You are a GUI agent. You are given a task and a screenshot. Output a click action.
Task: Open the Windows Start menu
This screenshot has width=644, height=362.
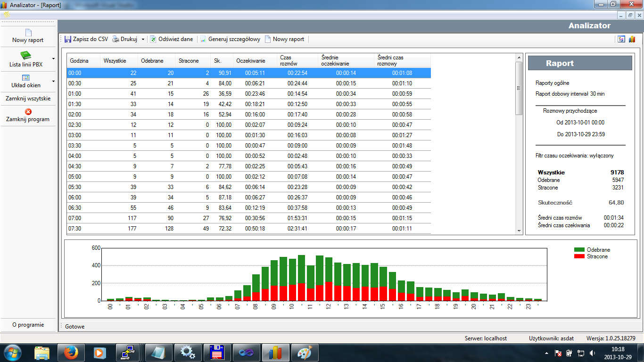[x=12, y=352]
